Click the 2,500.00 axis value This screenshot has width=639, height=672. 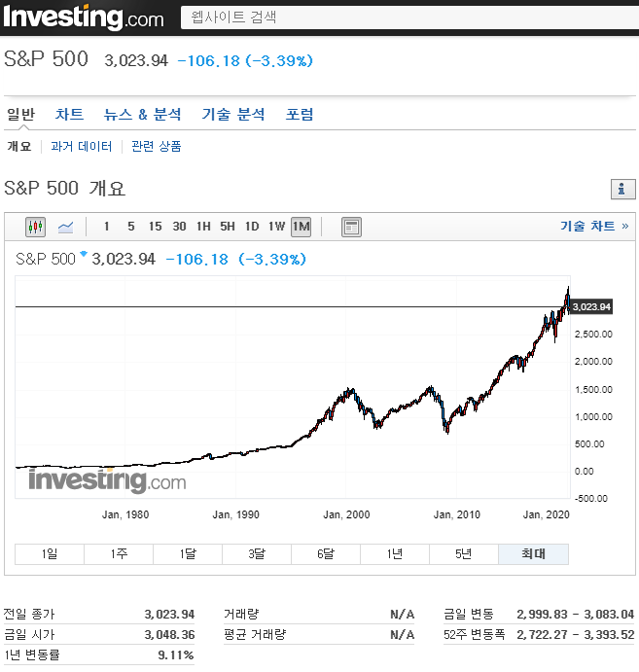click(593, 335)
